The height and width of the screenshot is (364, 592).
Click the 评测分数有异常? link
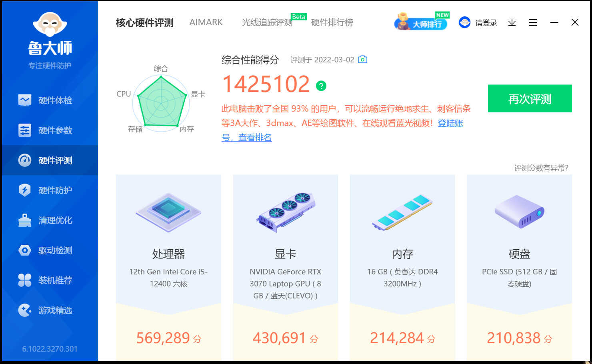click(541, 168)
